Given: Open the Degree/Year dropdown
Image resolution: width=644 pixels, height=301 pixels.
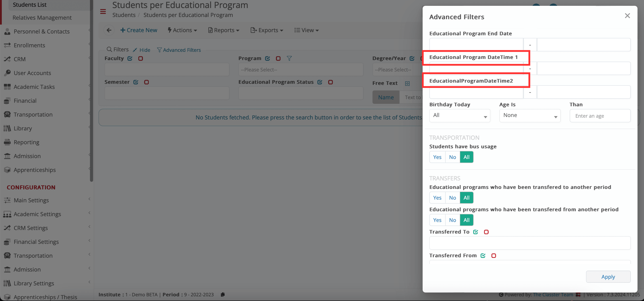Looking at the screenshot, I should coord(398,70).
